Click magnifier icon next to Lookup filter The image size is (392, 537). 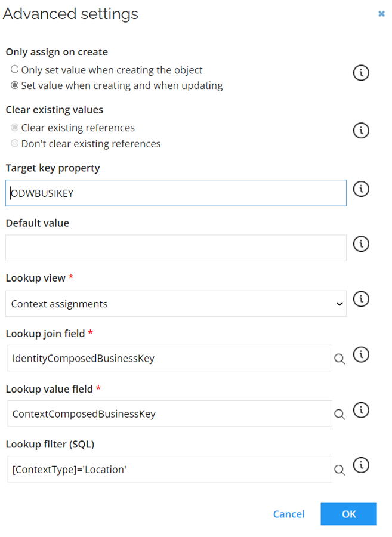[339, 470]
